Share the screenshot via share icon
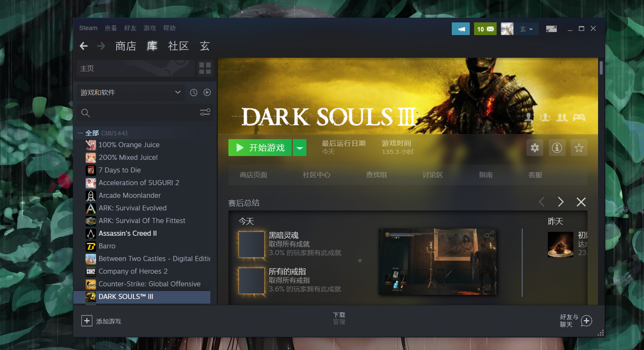 pyautogui.click(x=489, y=236)
